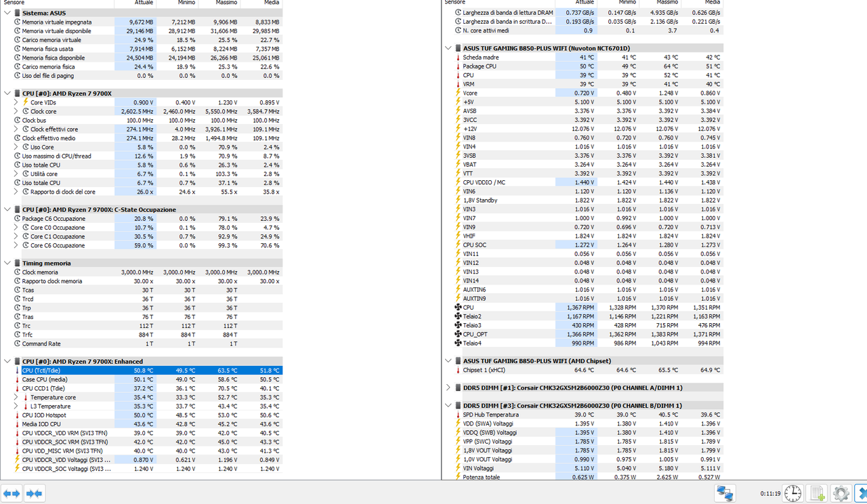
Task: Open sensor settings gear icon
Action: coord(841,493)
